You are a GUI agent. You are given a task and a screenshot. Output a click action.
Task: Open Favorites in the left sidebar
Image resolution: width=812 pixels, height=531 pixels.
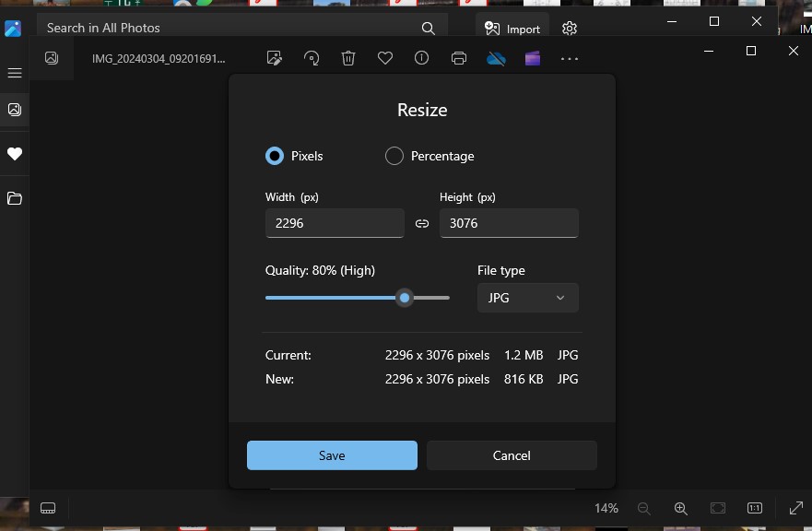(x=15, y=154)
